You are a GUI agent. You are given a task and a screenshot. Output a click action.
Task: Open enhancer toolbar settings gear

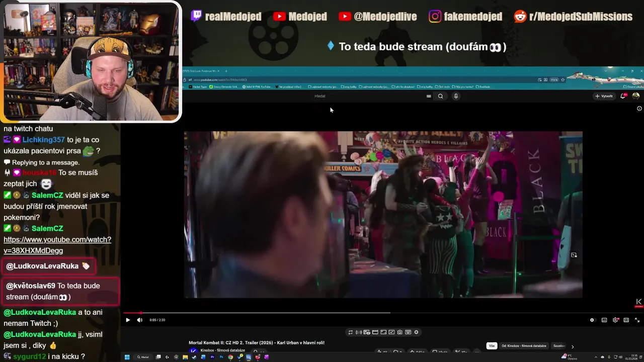[416, 332]
